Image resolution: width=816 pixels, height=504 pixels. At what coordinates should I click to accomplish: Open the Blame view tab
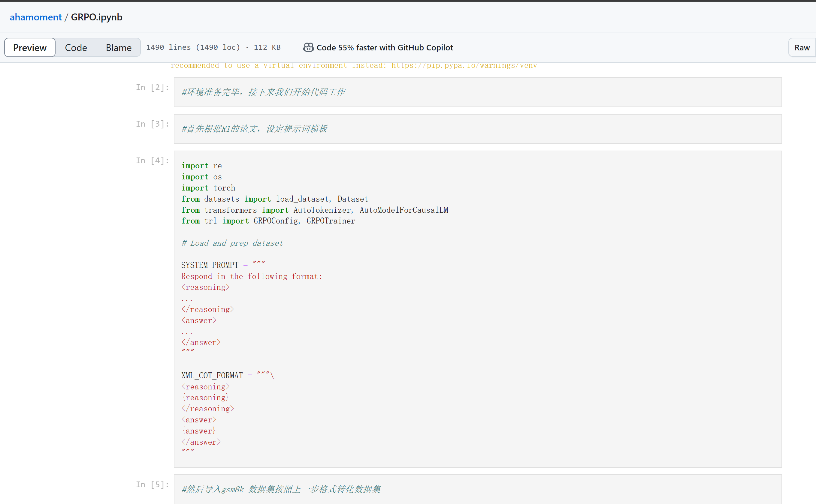(118, 48)
